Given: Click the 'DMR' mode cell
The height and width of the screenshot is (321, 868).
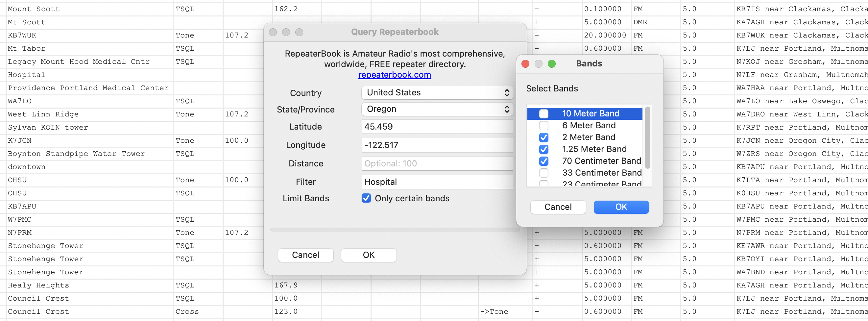Looking at the screenshot, I should pos(656,22).
